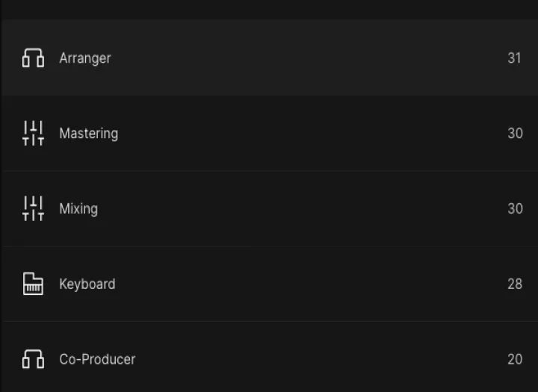
Task: Click the sliders icon next to Mastering
Action: (33, 133)
